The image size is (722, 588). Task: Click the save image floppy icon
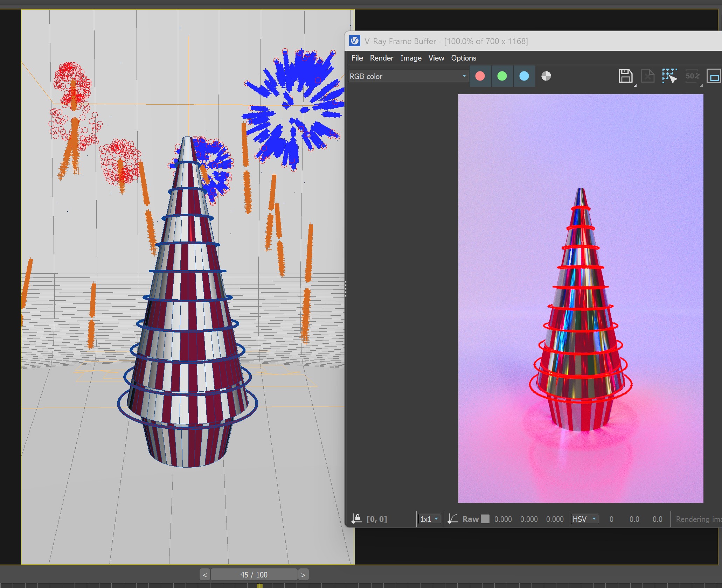click(625, 76)
